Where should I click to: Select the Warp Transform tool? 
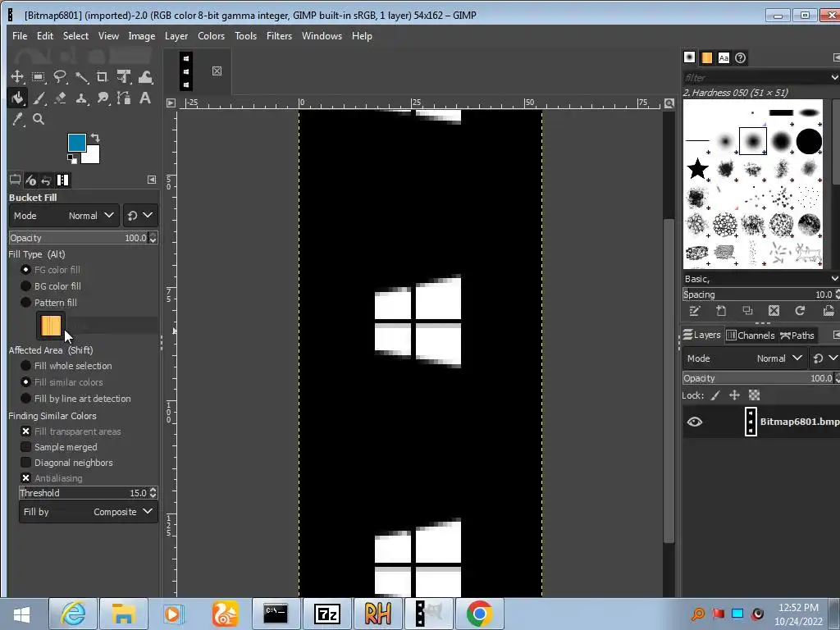coord(145,77)
